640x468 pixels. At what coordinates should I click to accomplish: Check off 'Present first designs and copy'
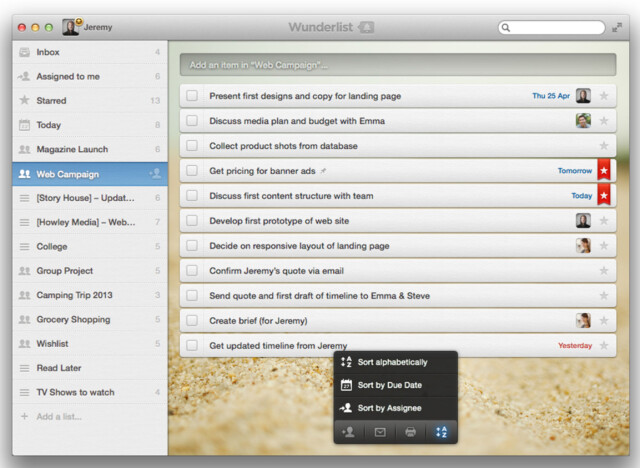(192, 96)
